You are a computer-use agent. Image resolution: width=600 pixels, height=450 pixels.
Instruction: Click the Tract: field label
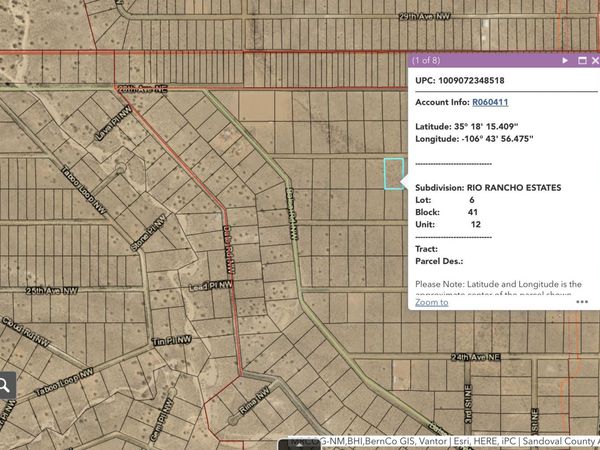pos(427,249)
